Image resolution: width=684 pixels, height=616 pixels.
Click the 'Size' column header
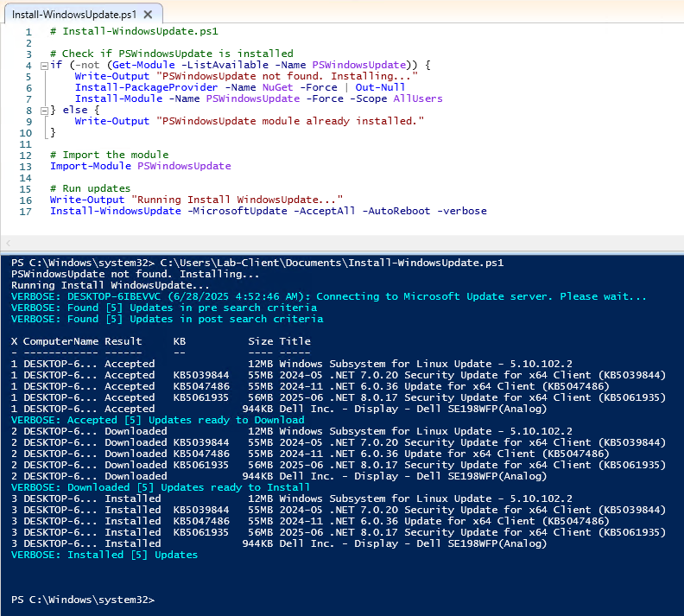point(261,341)
